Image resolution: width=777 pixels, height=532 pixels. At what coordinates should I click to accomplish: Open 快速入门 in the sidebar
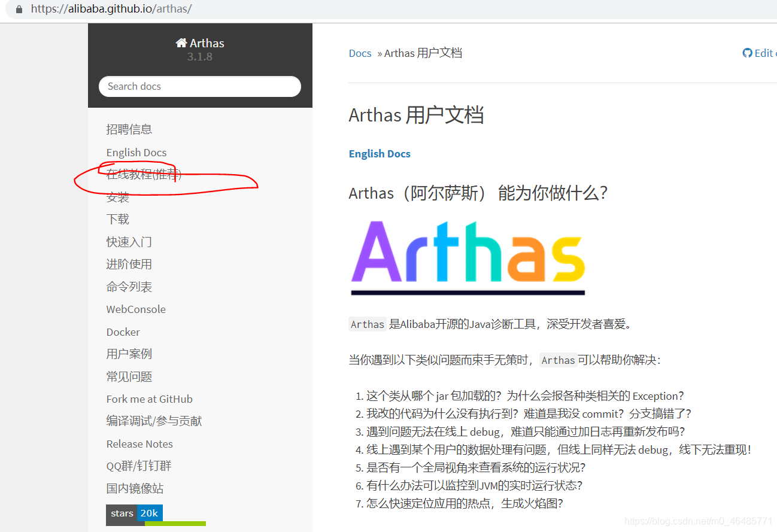[x=129, y=242]
